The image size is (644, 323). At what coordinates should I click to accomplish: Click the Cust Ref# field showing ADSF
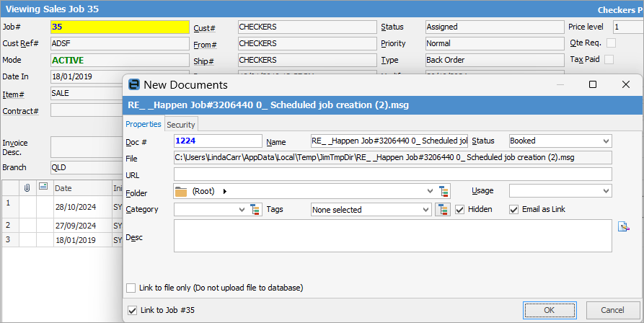[x=120, y=43]
